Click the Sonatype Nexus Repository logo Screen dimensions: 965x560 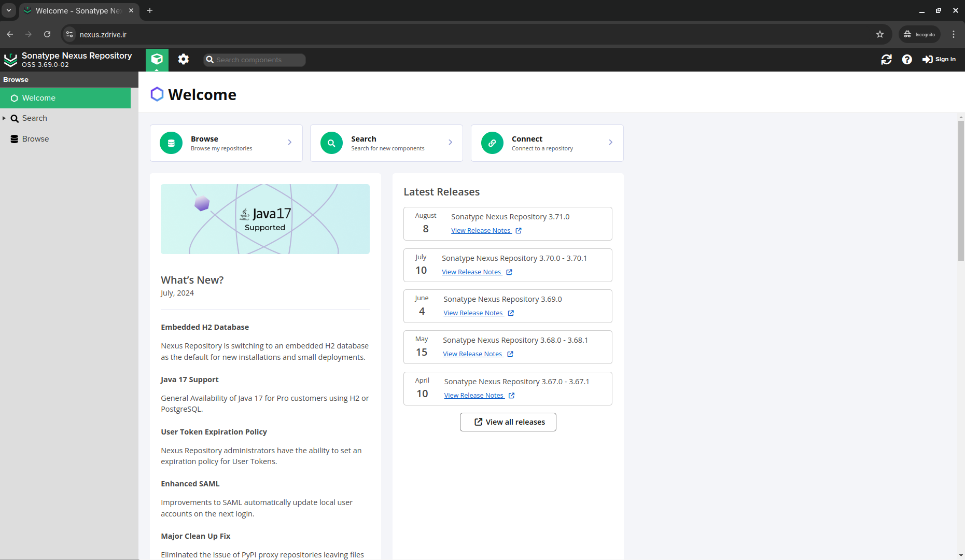coord(10,60)
